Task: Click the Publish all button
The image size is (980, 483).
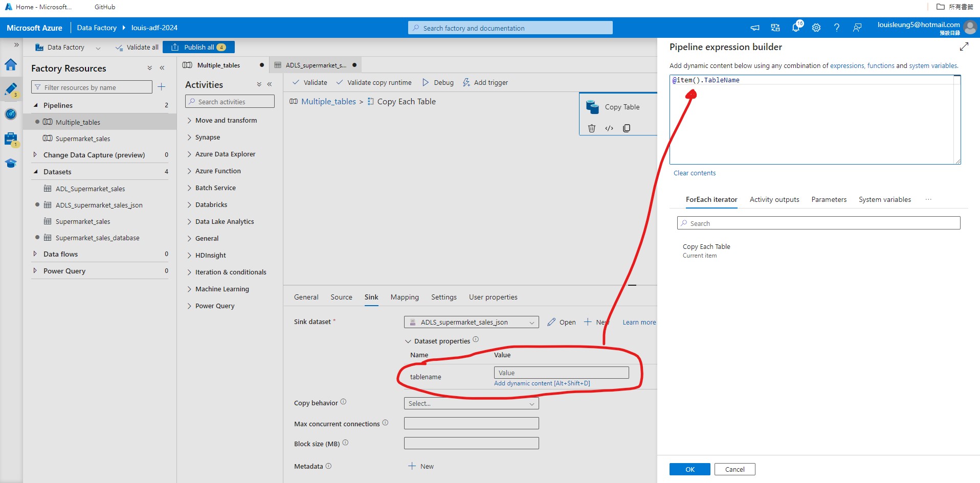Action: pyautogui.click(x=198, y=47)
